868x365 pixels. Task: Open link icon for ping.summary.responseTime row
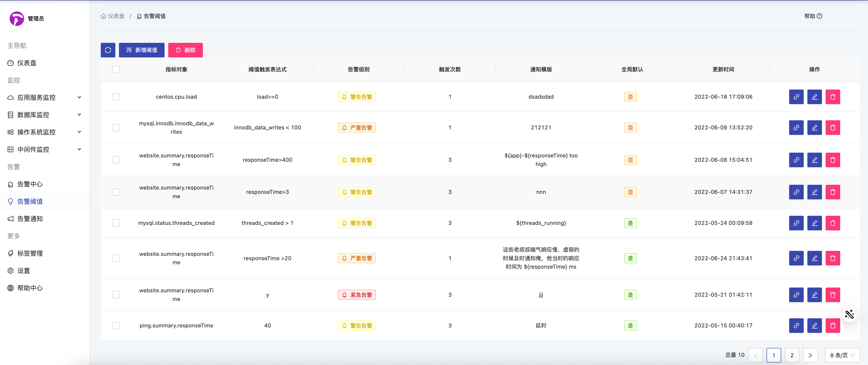pos(796,326)
